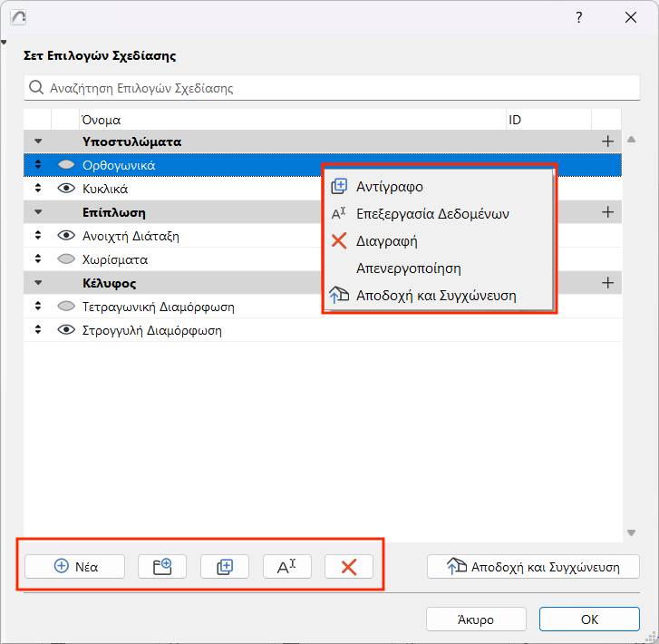Collapse the Επίπλωση group
Screen dimensions: 659x644
38,212
